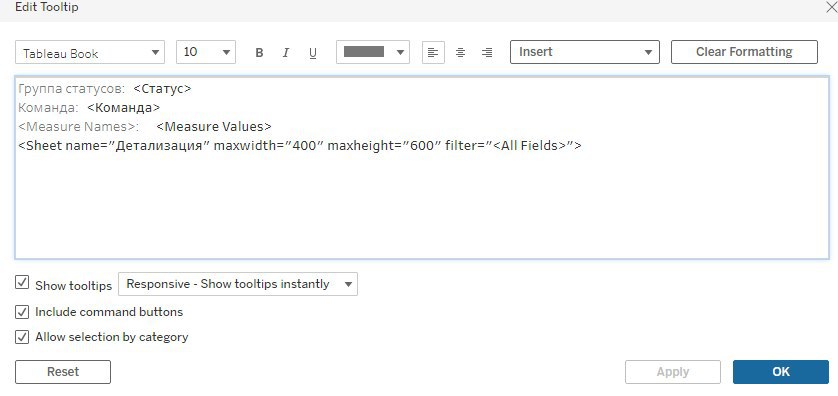
Task: Open the Tableau Book font dropdown
Action: coord(90,52)
